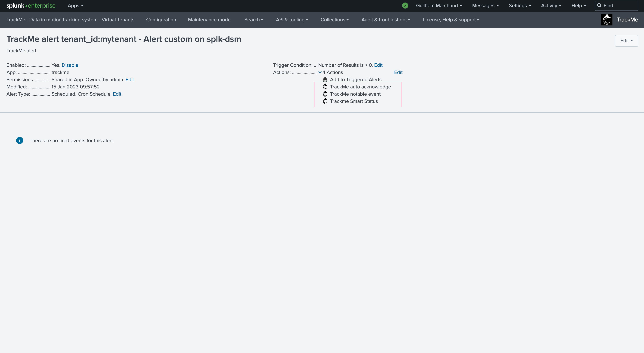The image size is (644, 353).
Task: Open the Edit dropdown button at top right
Action: (x=626, y=41)
